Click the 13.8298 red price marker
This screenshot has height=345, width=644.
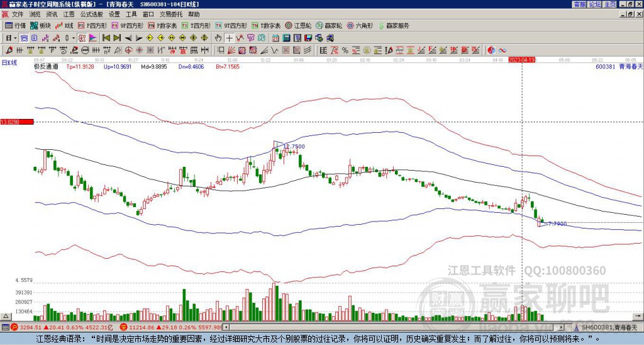[x=16, y=122]
